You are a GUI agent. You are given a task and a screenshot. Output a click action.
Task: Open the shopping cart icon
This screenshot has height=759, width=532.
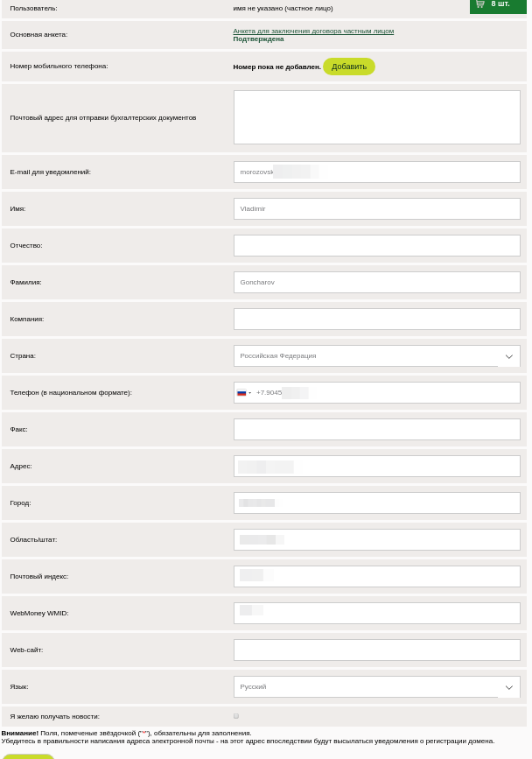(x=479, y=4)
